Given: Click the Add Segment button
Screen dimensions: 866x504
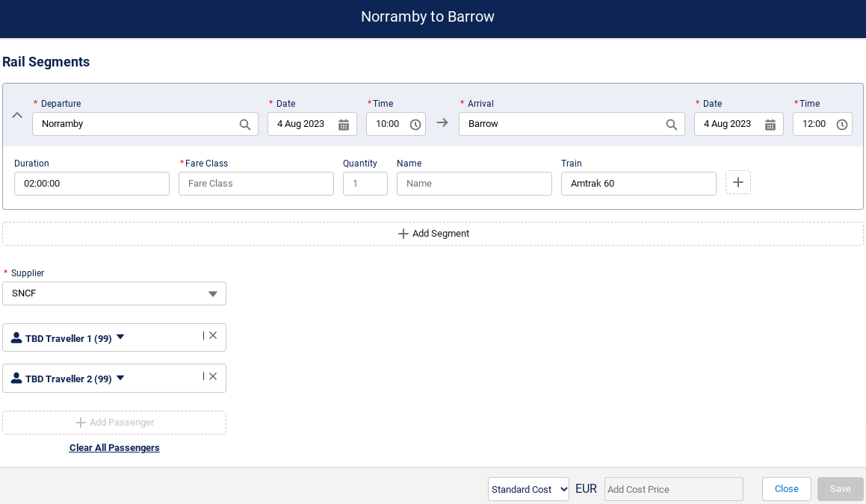Looking at the screenshot, I should 433,234.
